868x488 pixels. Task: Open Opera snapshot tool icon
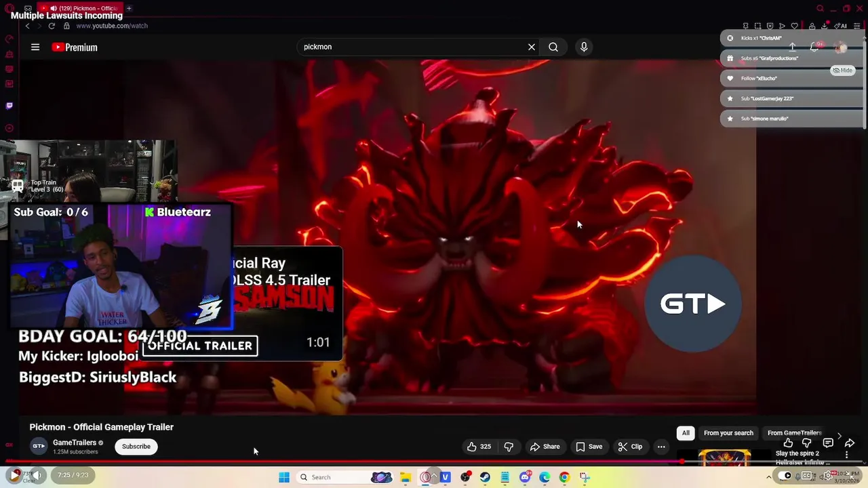757,26
